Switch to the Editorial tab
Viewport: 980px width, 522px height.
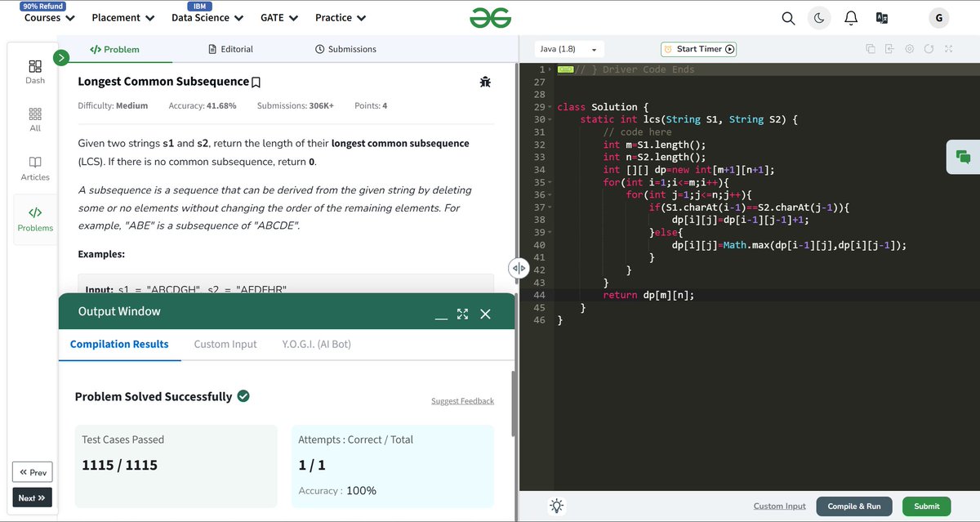[x=231, y=49]
